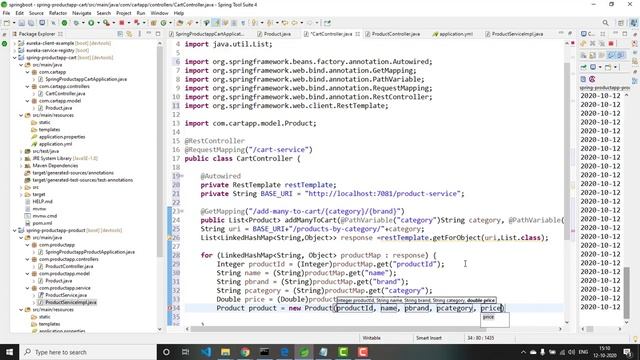Image resolution: width=640 pixels, height=360 pixels.
Task: Click the 'price' autocomplete suggestion
Action: pyautogui.click(x=488, y=317)
